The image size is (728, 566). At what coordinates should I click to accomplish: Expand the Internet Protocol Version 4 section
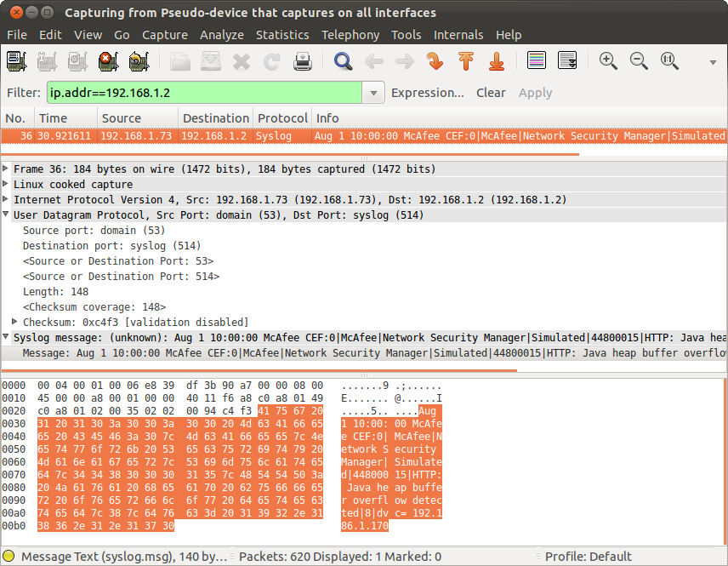(x=9, y=199)
